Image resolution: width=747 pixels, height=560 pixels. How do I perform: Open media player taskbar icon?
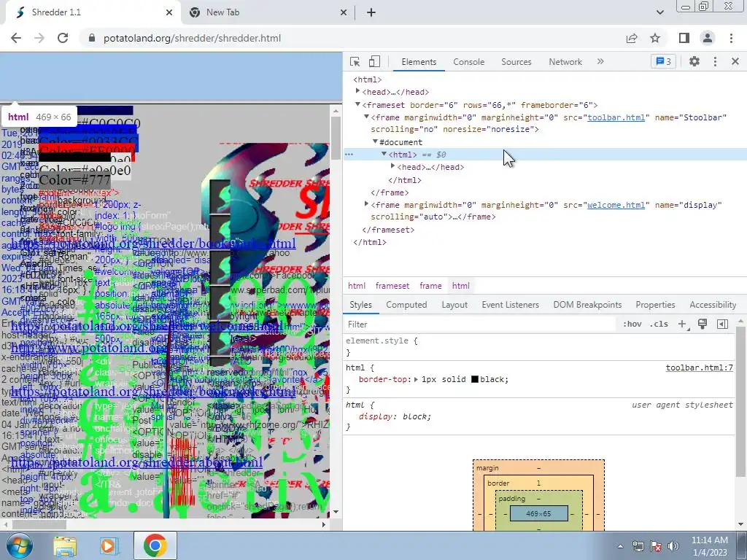click(x=109, y=546)
